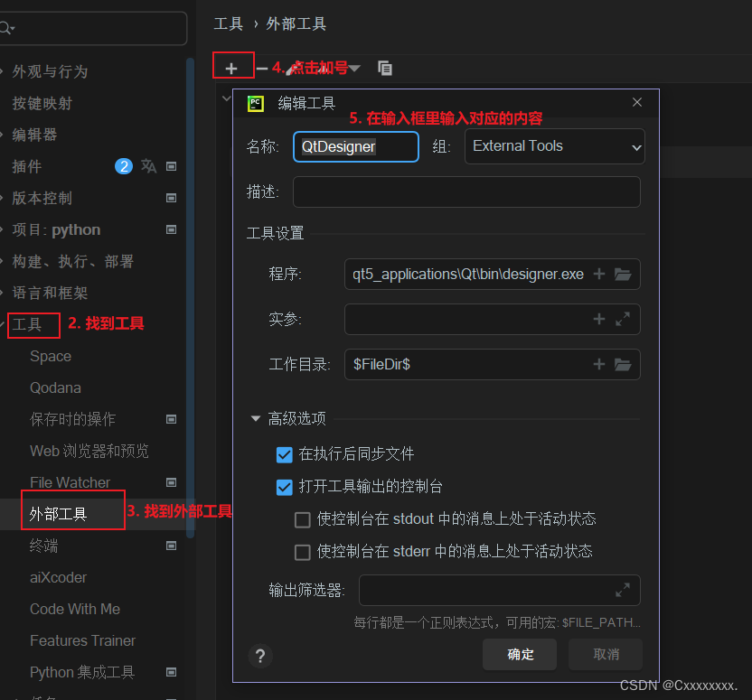The width and height of the screenshot is (752, 700).
Task: Click the 名称 field with QtDesigner
Action: tap(356, 146)
